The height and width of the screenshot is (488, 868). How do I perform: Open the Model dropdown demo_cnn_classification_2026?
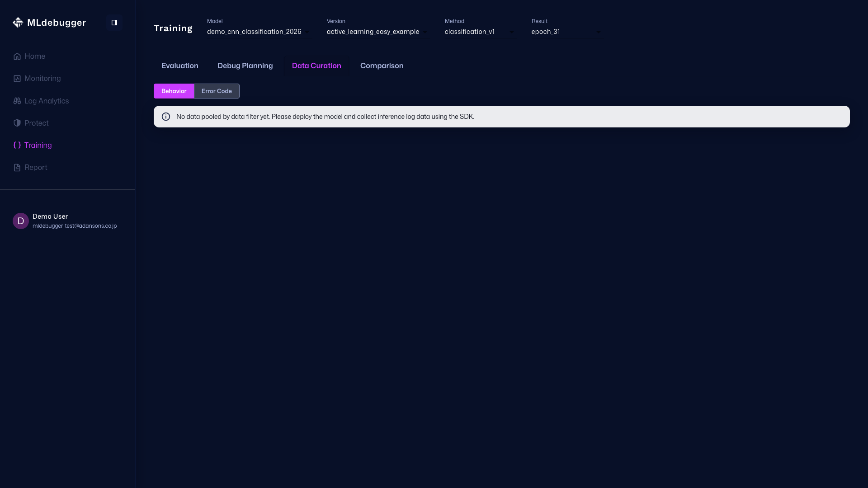tap(258, 32)
